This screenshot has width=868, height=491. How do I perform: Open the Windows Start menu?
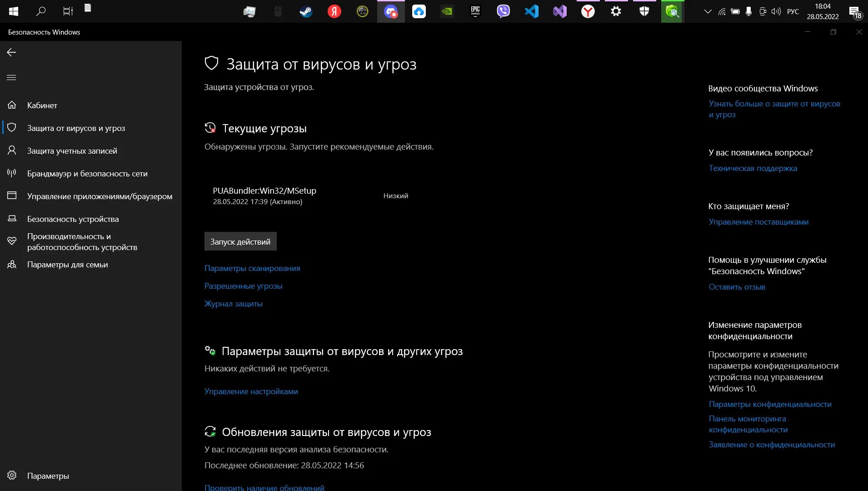13,11
